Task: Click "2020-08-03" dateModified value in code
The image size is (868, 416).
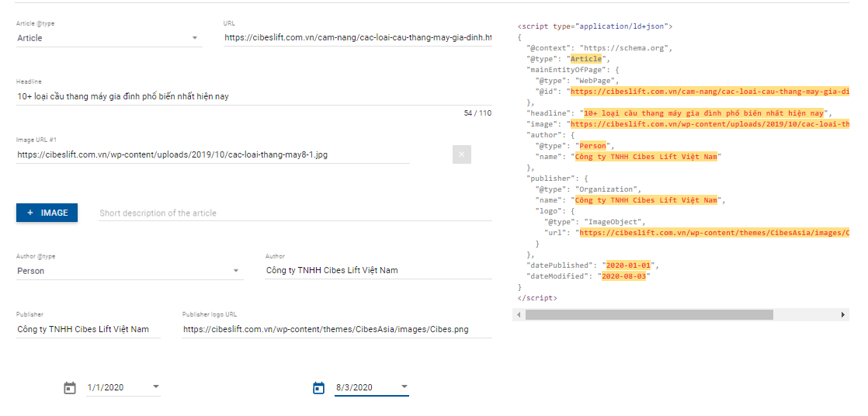Action: (x=624, y=276)
